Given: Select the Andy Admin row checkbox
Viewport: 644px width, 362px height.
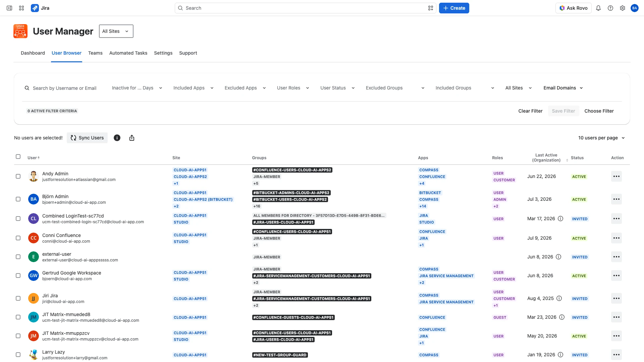Looking at the screenshot, I should [x=18, y=176].
